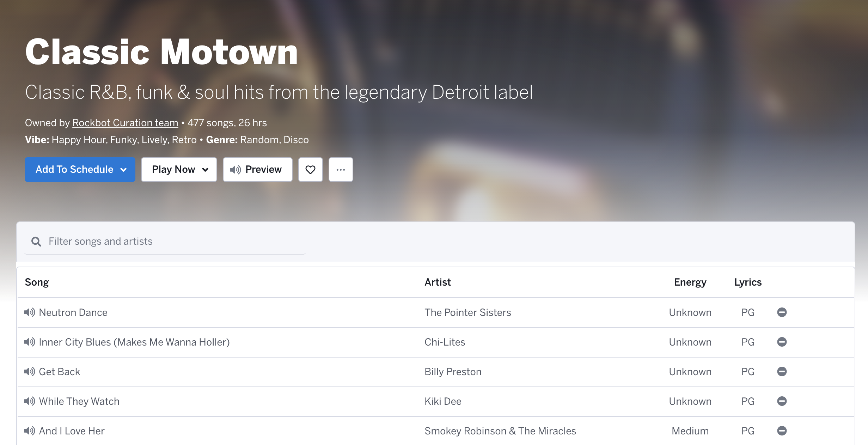Image resolution: width=868 pixels, height=445 pixels.
Task: Click the Song column header
Action: 37,282
